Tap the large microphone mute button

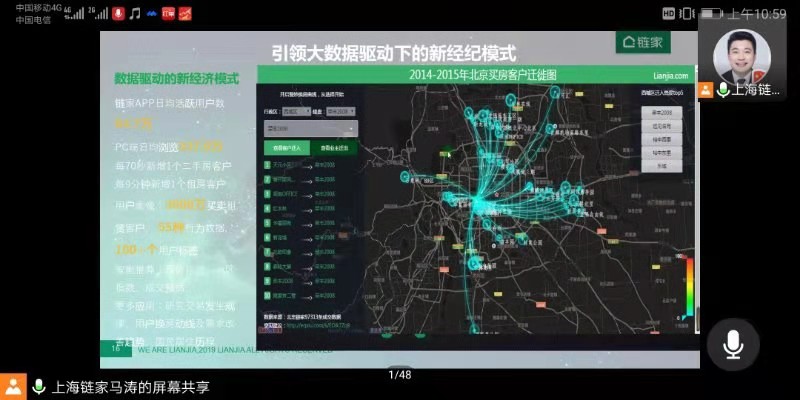click(733, 344)
